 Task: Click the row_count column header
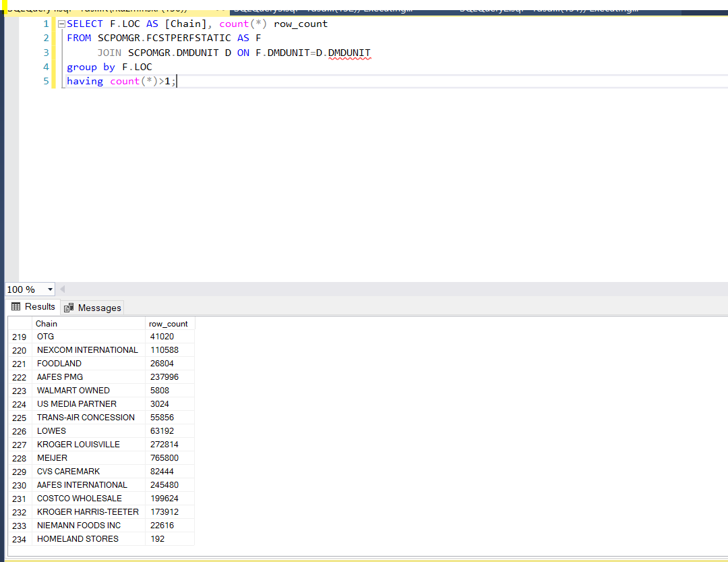click(x=169, y=324)
